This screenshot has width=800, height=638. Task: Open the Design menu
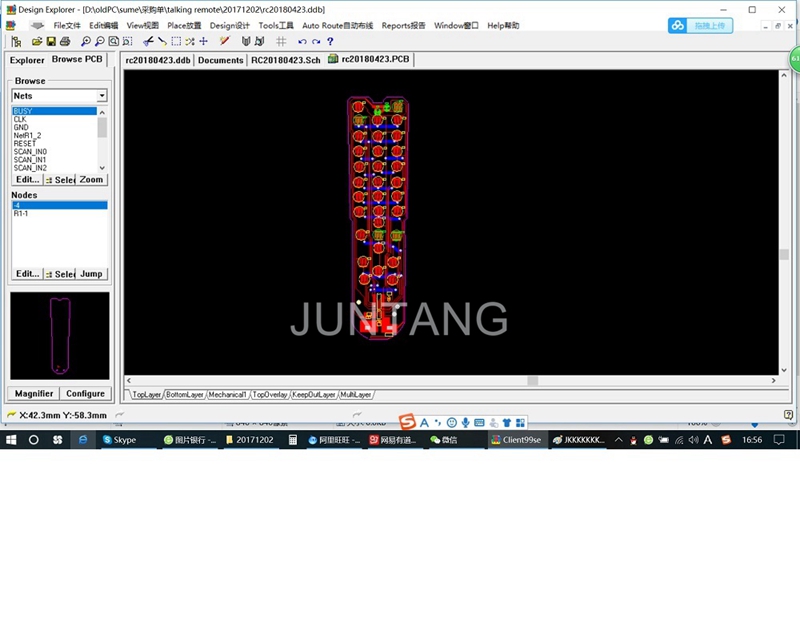[x=230, y=26]
